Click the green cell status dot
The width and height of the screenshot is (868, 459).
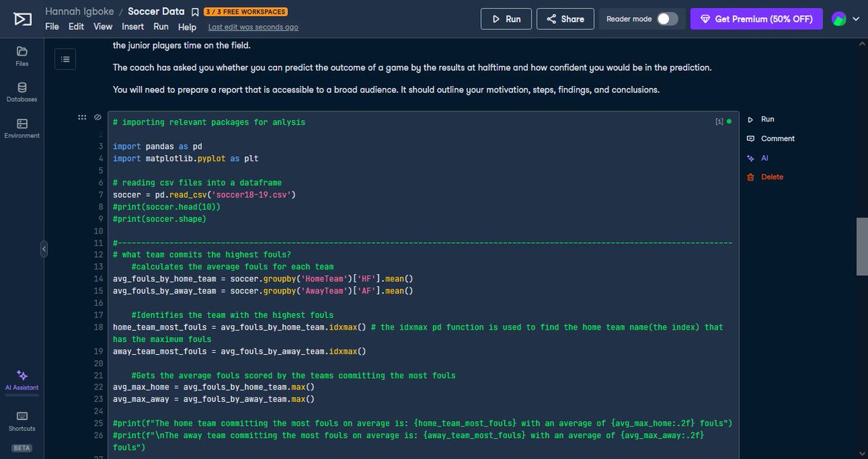click(x=728, y=121)
